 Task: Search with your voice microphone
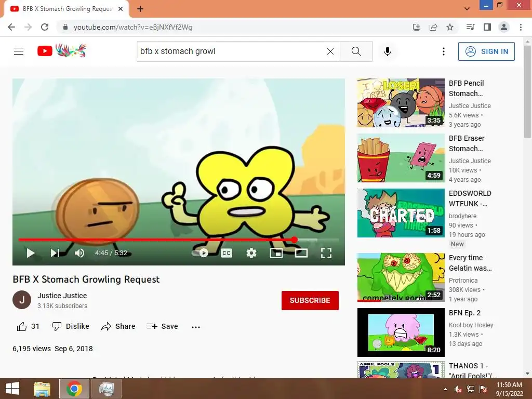(x=388, y=51)
